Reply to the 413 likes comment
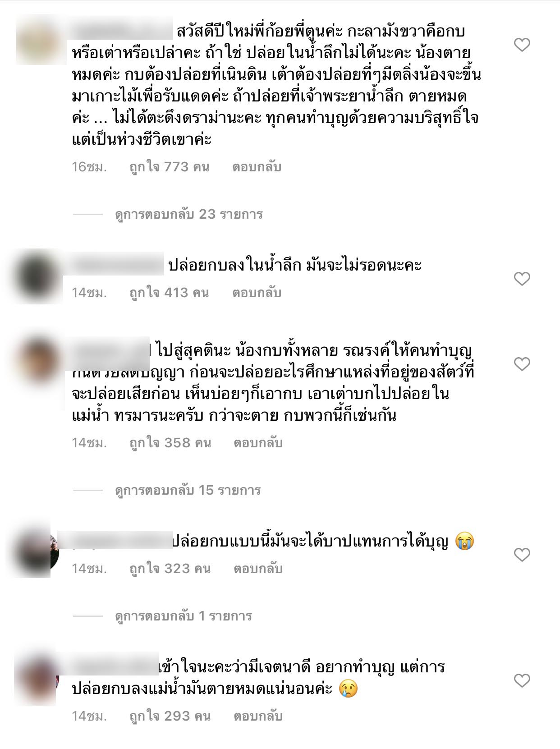 [x=257, y=293]
